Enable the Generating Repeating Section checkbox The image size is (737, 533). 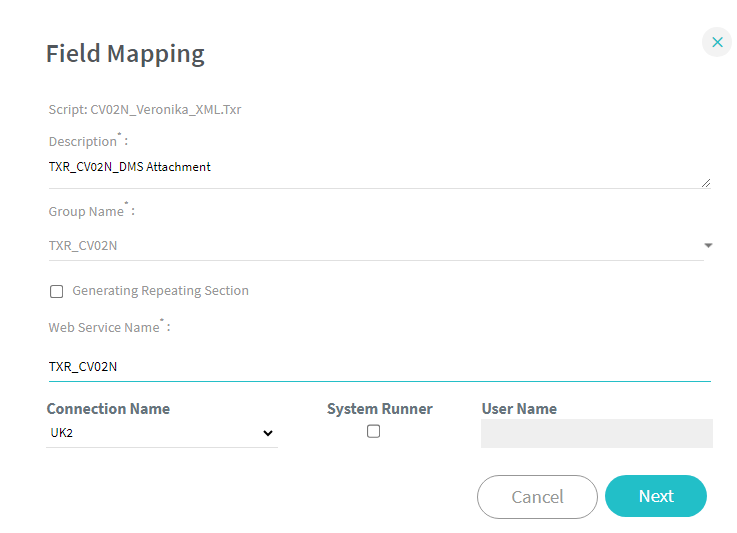(x=57, y=291)
